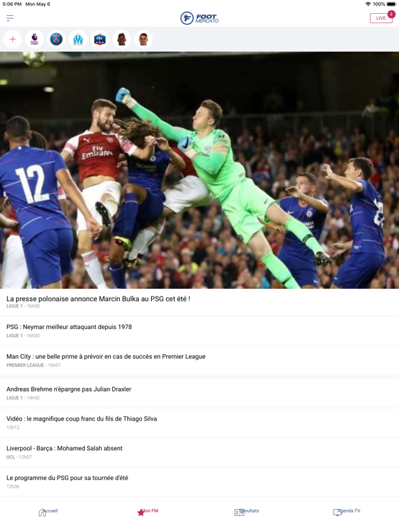This screenshot has height=532, width=399.
Task: Switch to the Agenda TV tab
Action: click(x=347, y=512)
